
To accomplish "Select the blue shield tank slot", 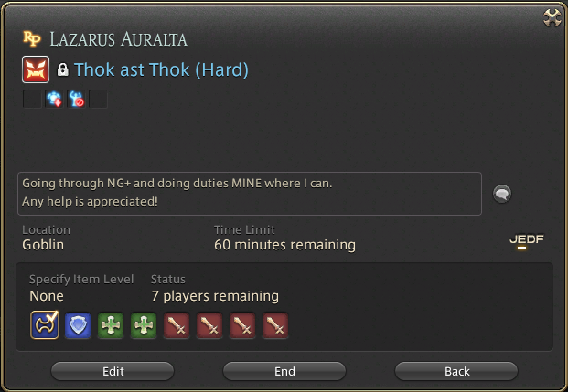I will click(x=78, y=325).
